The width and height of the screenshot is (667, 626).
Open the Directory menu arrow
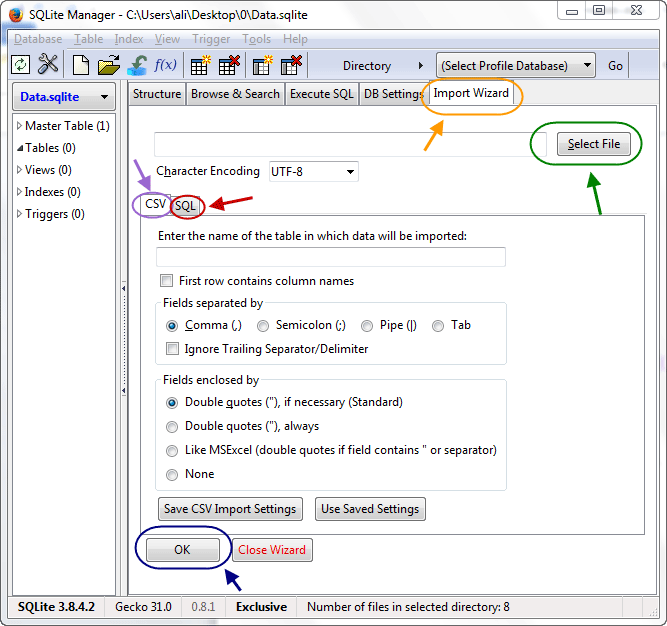421,65
